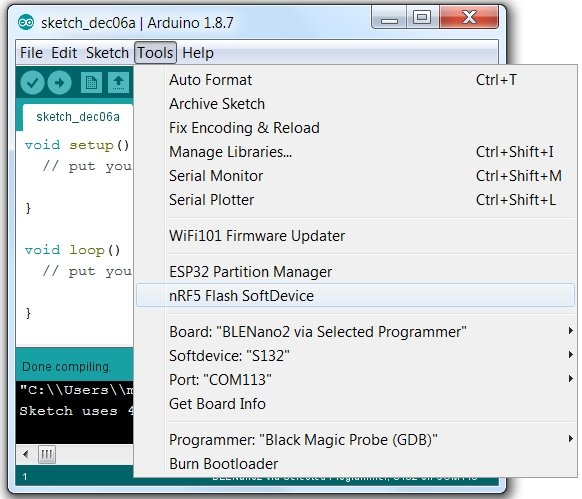Click the Arduino logo in title bar
The image size is (582, 499).
[x=26, y=23]
